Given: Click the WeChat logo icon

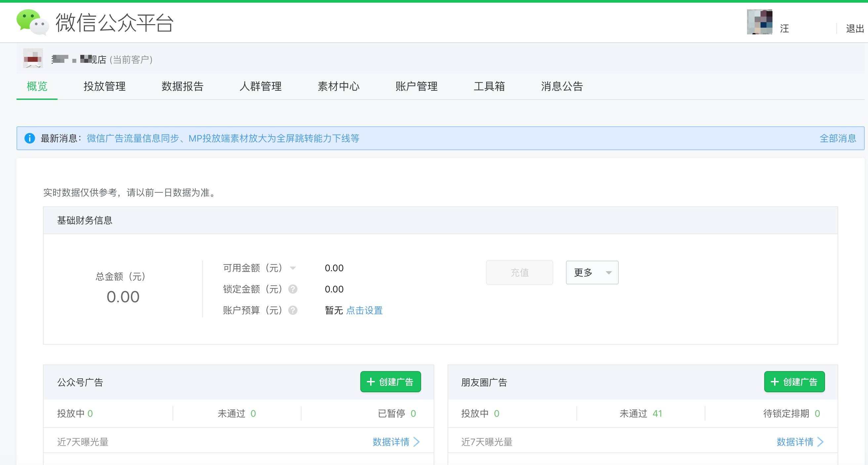Looking at the screenshot, I should point(33,22).
